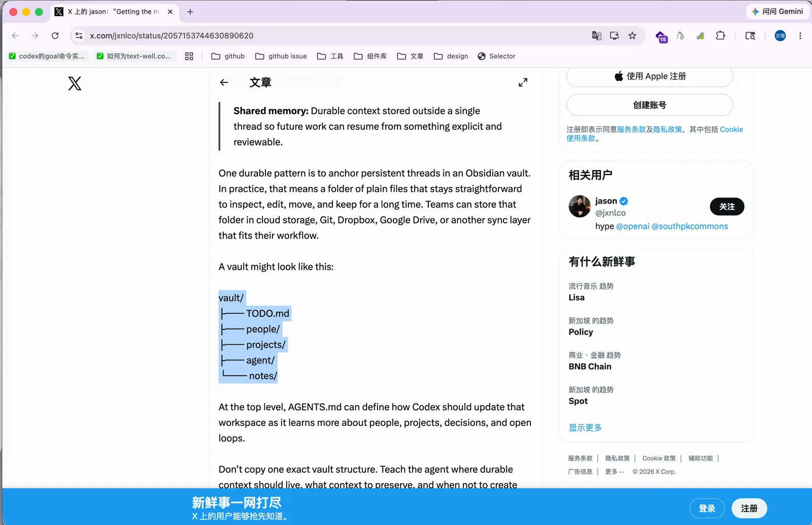
Task: Click the highlighted TODO.md line
Action: tap(255, 313)
